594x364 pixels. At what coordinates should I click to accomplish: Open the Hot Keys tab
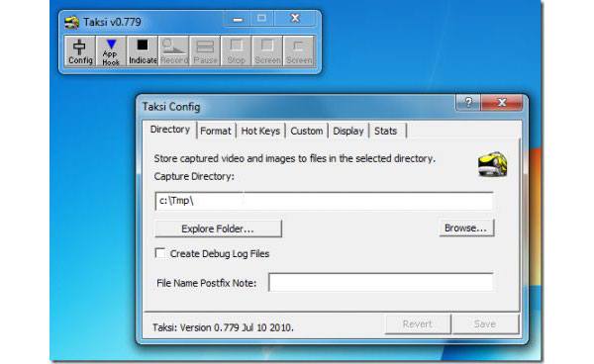[260, 131]
